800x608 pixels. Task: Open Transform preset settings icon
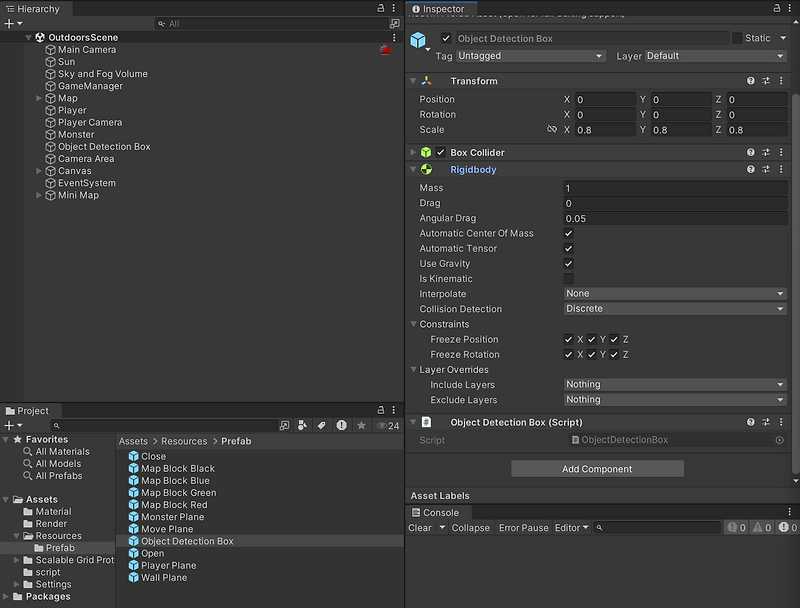coord(766,81)
